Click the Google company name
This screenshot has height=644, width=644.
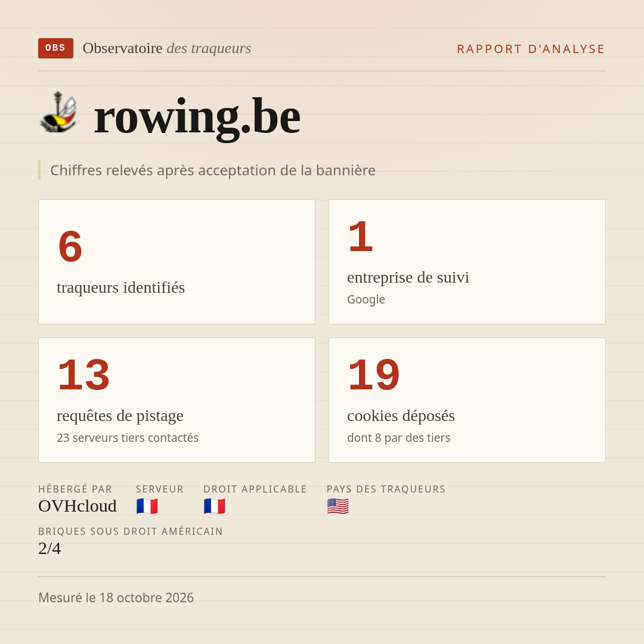pyautogui.click(x=366, y=299)
